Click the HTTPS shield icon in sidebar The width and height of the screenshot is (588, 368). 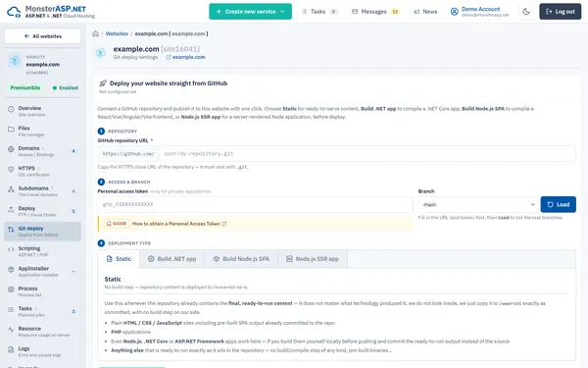tap(11, 170)
